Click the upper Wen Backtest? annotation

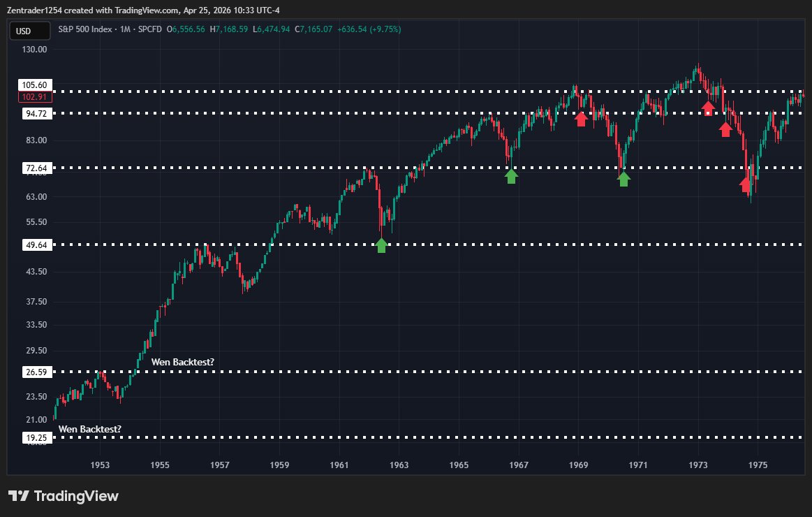point(183,362)
